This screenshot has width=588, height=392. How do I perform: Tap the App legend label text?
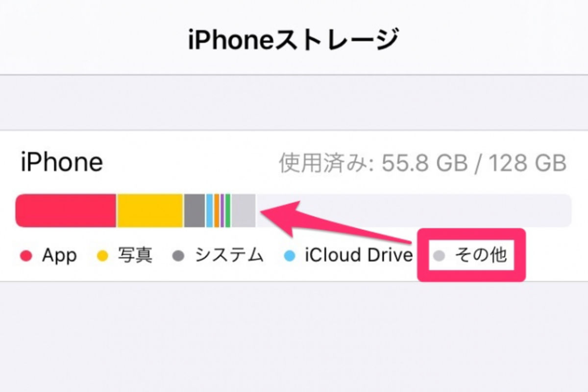[59, 256]
